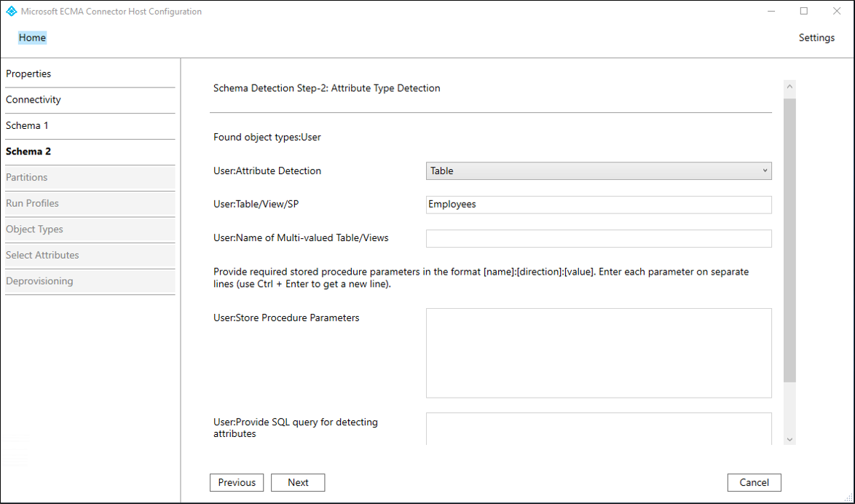Navigate to the Partitions page
The width and height of the screenshot is (855, 504).
coord(26,177)
